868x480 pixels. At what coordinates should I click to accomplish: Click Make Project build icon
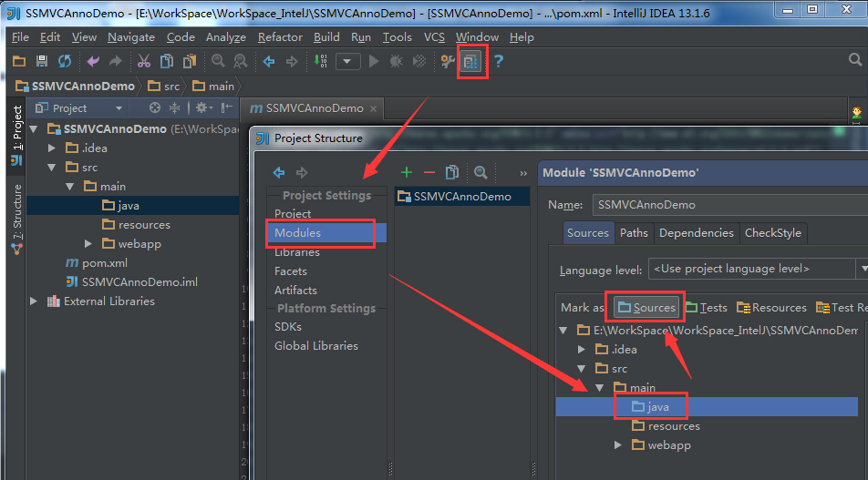[x=321, y=61]
